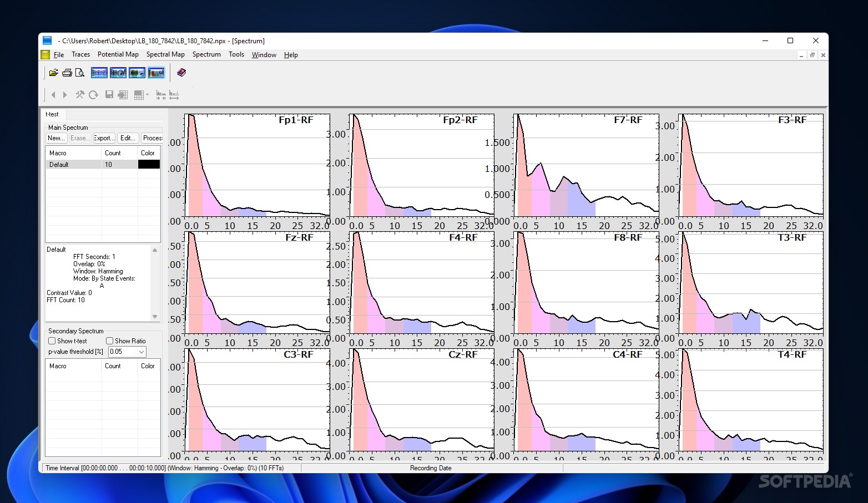Switch to the Potential Map view icon
This screenshot has width=868, height=503.
coord(118,73)
